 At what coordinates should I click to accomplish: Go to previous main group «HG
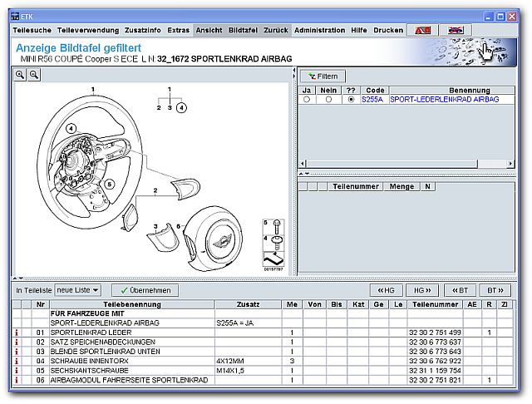pos(386,290)
